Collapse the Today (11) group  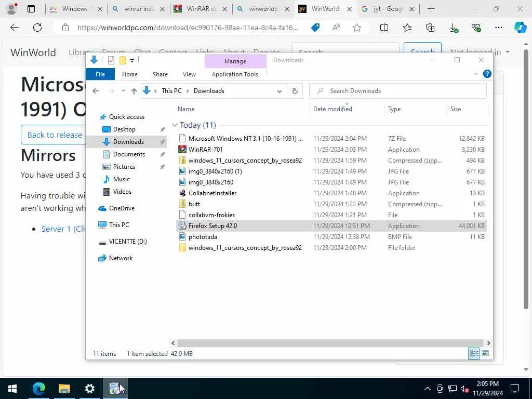pos(175,125)
